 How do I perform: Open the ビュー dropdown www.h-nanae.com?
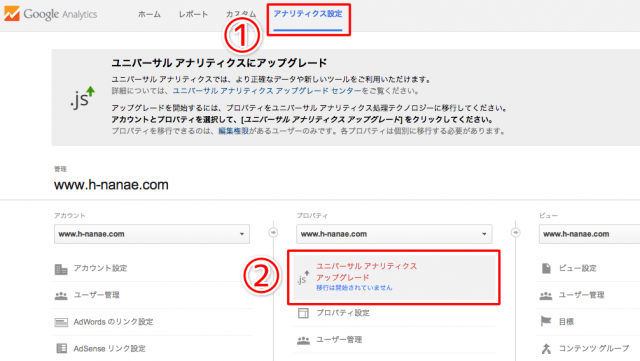click(x=589, y=234)
